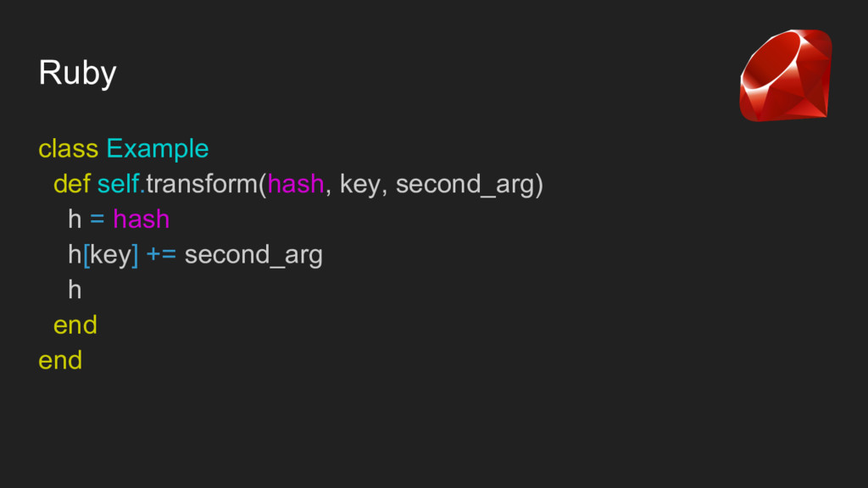This screenshot has height=488, width=868.
Task: Click the magenta hash on assignment line
Action: point(142,219)
